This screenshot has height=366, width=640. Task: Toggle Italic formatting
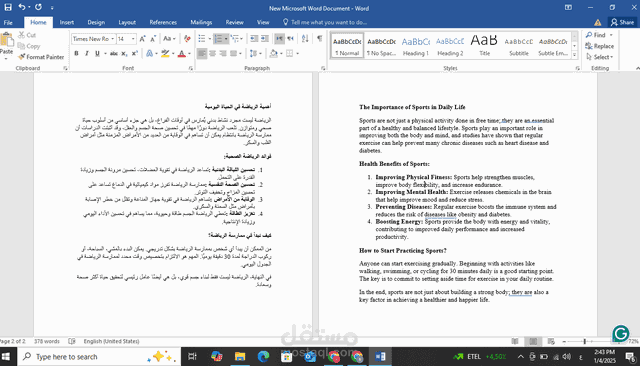[87, 53]
